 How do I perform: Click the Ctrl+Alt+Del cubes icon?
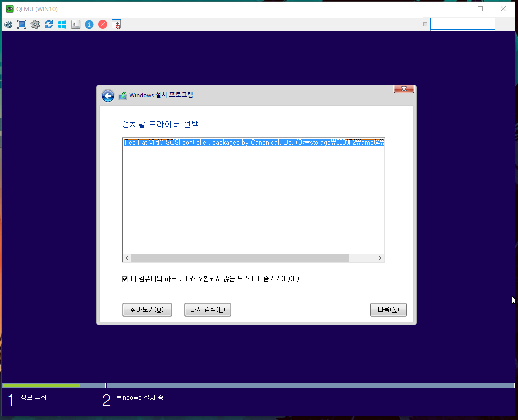(x=8, y=24)
